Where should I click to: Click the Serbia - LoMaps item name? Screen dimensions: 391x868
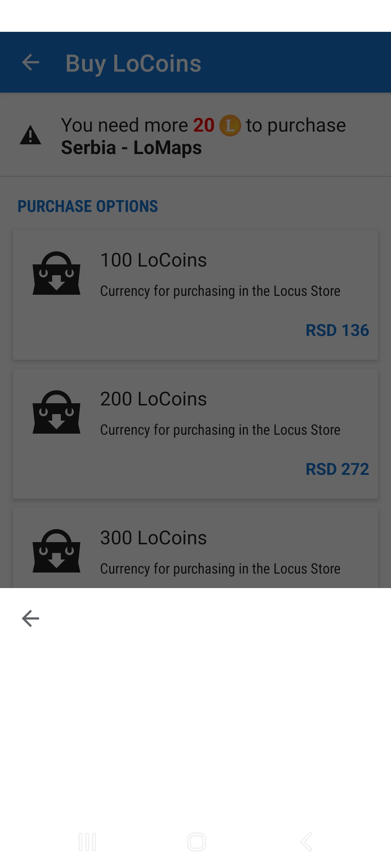(x=131, y=148)
